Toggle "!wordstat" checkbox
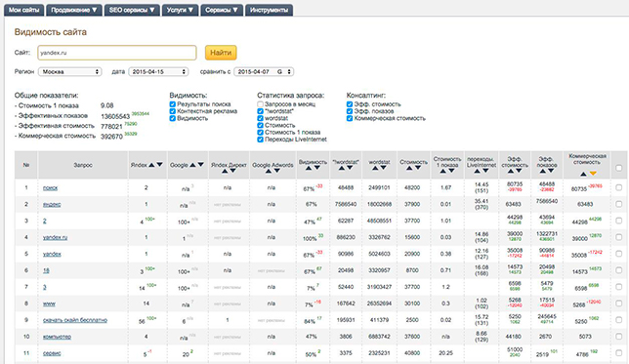Screen dimensions: 629x364 click(x=261, y=111)
